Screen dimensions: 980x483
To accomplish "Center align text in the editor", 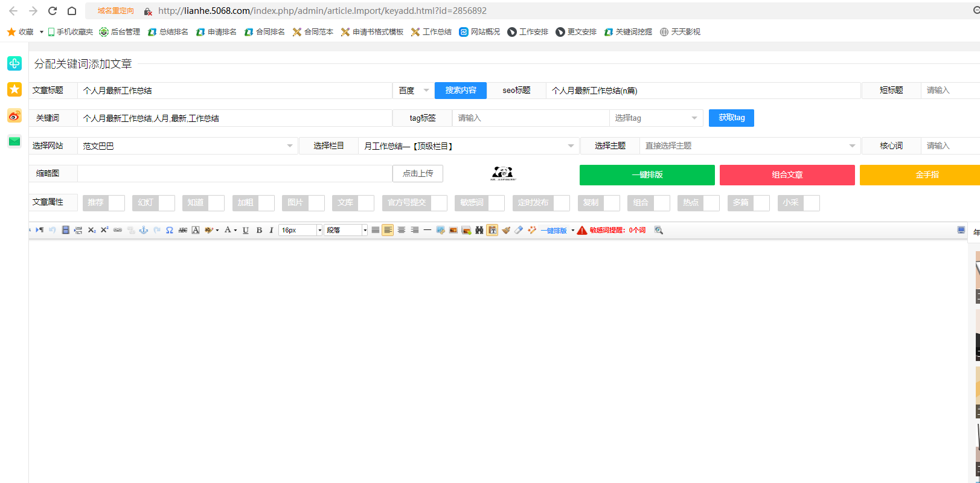I will 402,230.
